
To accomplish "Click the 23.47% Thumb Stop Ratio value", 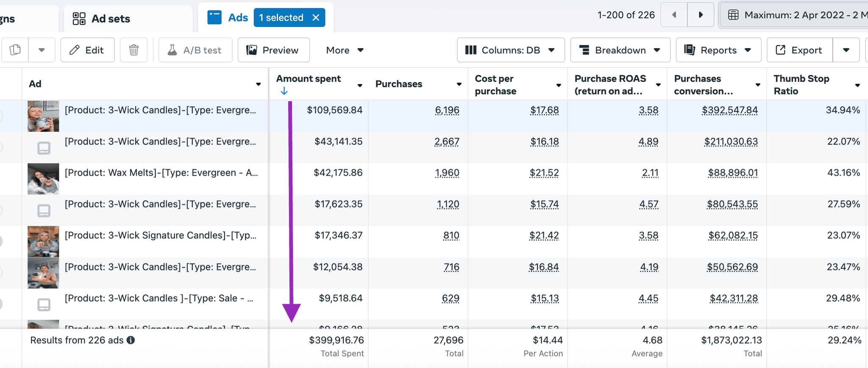I will tap(843, 267).
